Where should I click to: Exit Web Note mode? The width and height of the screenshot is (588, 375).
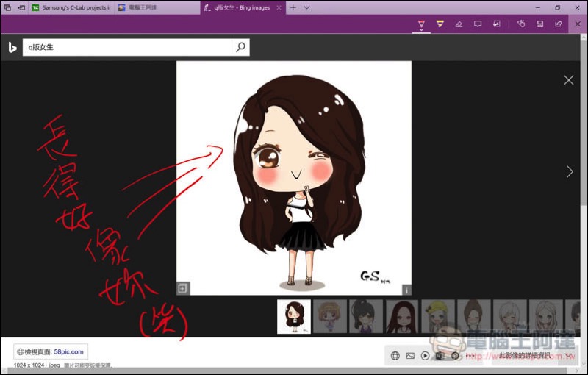578,24
